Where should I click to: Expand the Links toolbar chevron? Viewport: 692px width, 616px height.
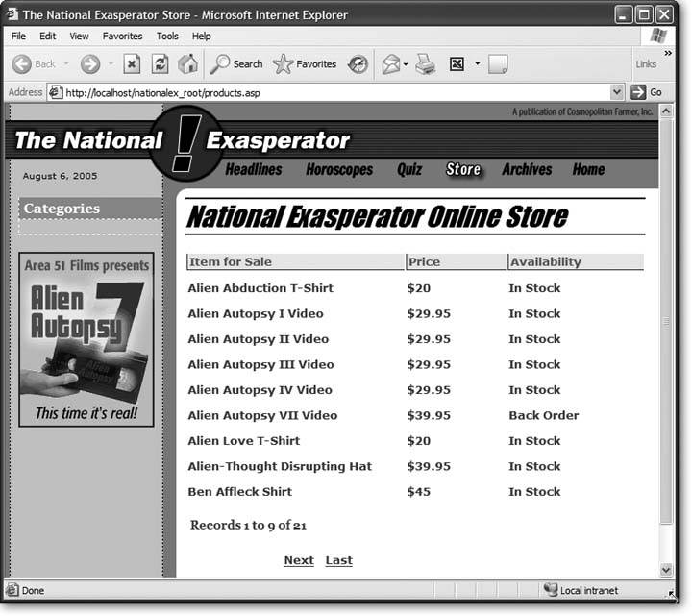(668, 53)
